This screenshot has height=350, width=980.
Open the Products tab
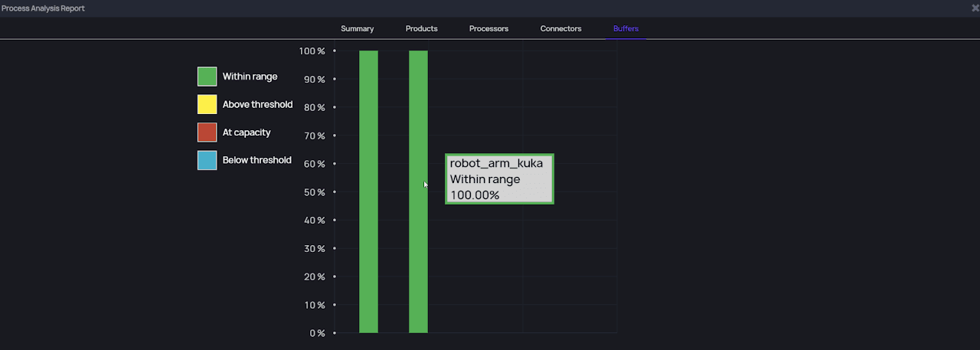[x=421, y=29]
